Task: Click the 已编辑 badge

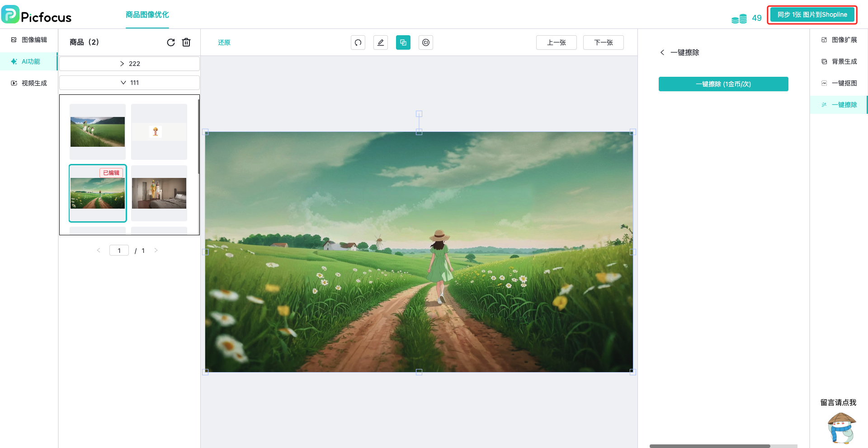Action: click(111, 173)
